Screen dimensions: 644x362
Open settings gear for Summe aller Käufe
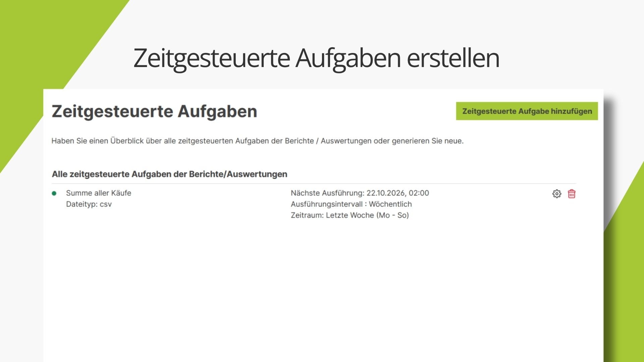pos(557,194)
